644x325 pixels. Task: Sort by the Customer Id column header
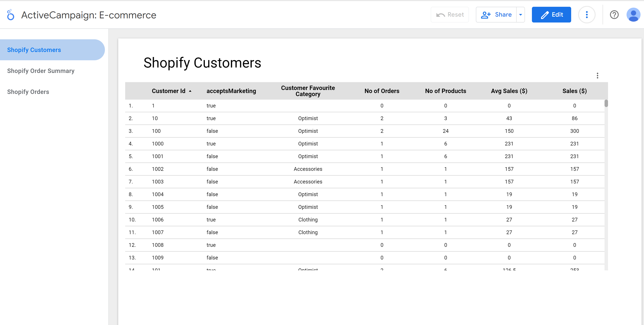169,91
